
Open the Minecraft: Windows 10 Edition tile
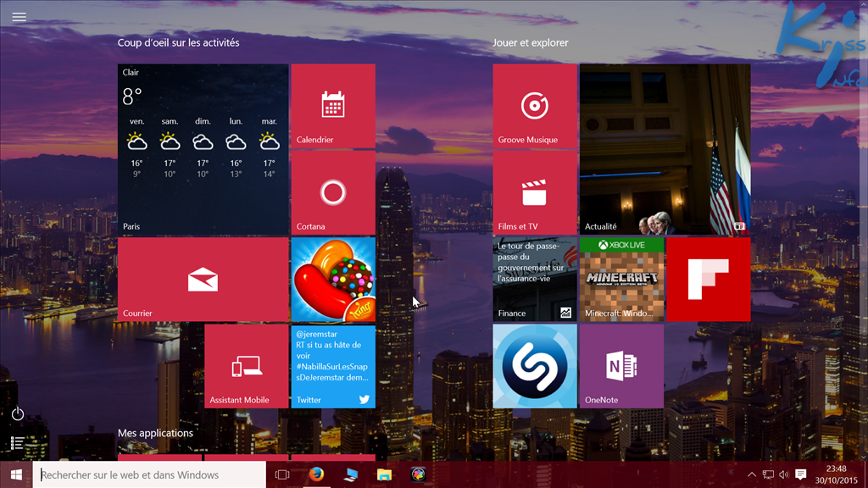[x=621, y=280]
